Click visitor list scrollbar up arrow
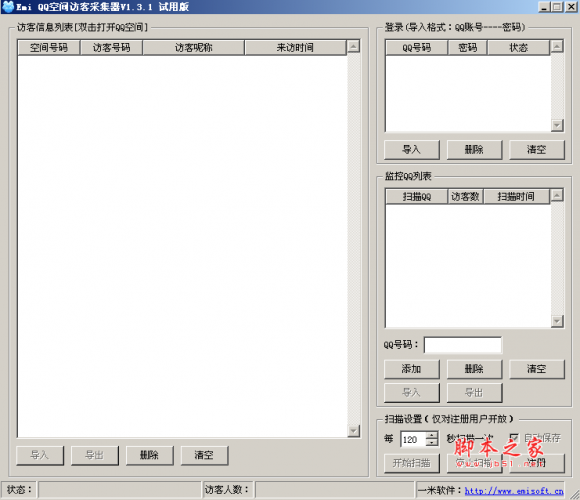 tap(354, 47)
